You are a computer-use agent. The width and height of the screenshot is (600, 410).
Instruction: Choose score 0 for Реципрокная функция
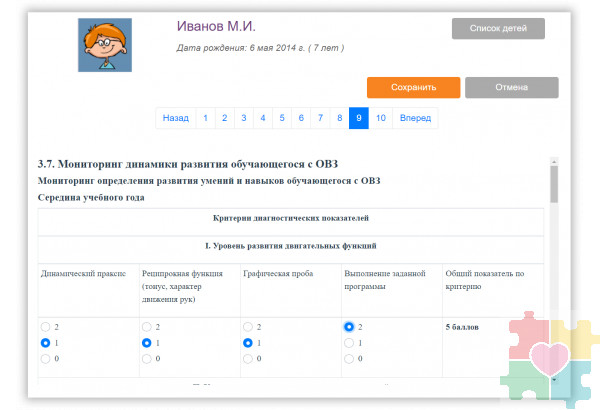click(147, 358)
